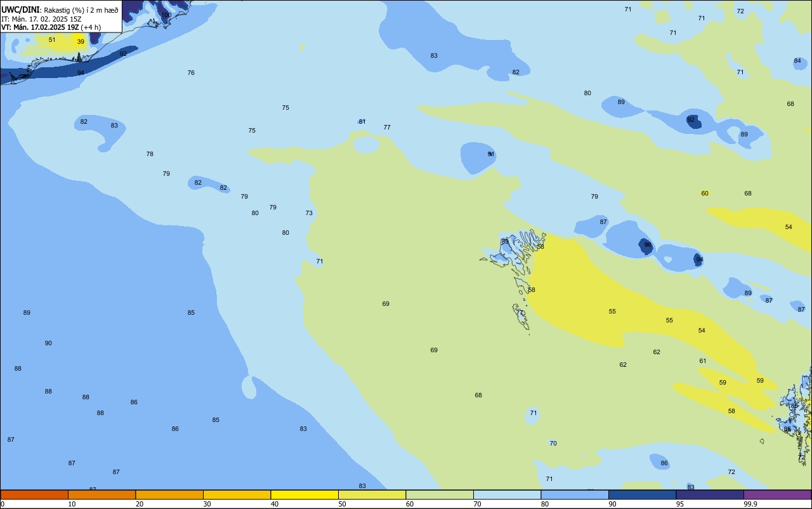
Task: Click the map value '91' in blue blob
Action: click(x=491, y=154)
